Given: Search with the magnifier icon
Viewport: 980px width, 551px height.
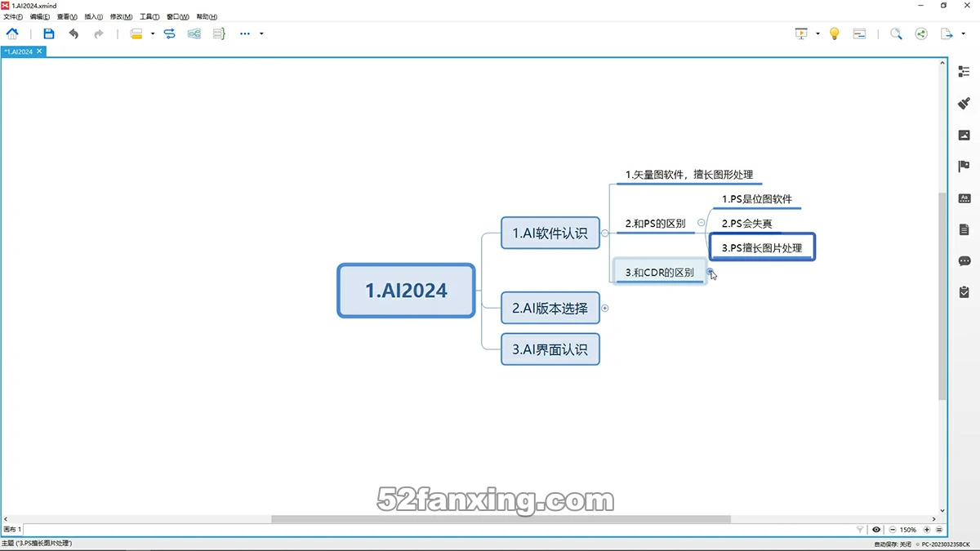Looking at the screenshot, I should click(x=896, y=33).
